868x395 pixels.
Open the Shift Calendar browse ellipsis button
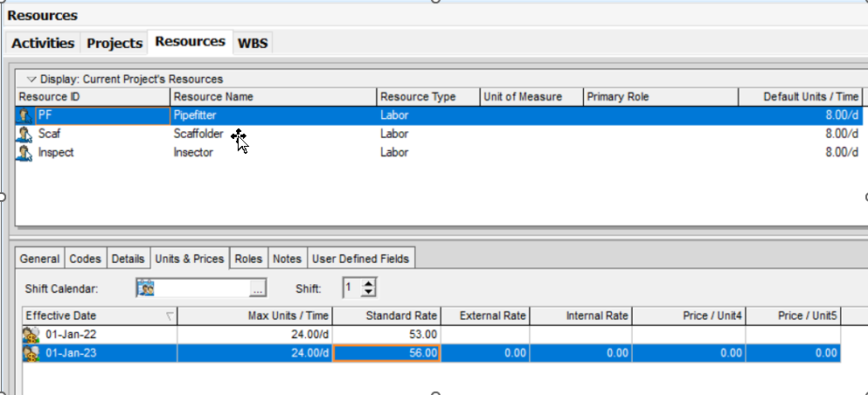(x=257, y=288)
